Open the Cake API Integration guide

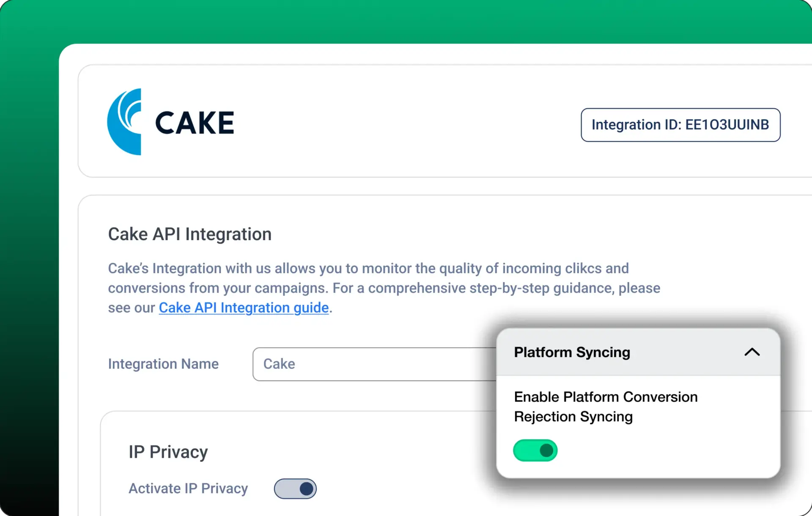click(x=244, y=307)
